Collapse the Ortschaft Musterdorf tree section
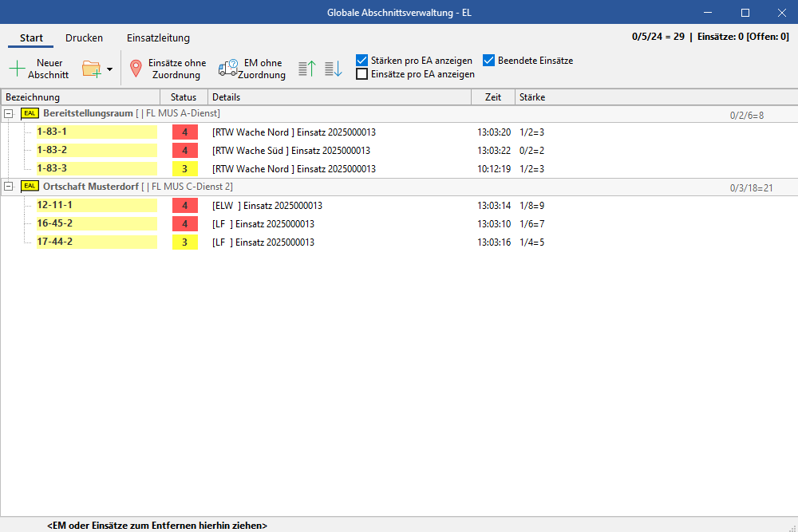798x532 pixels. coord(8,187)
